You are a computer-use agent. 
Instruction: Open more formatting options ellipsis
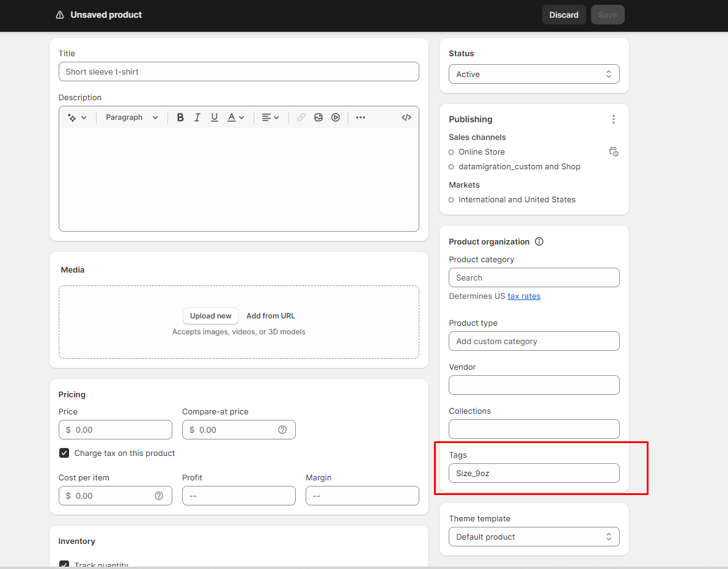coord(360,117)
